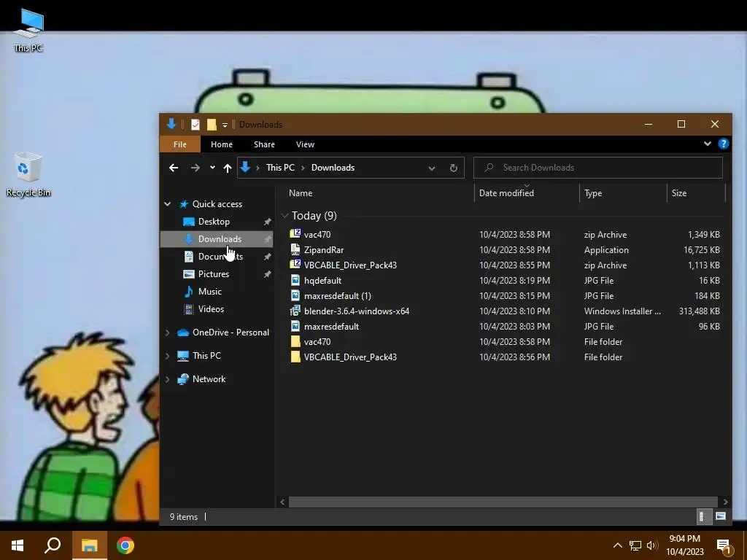Open taskbar Search magnifier
Screen dimensions: 747x560
pos(53,545)
